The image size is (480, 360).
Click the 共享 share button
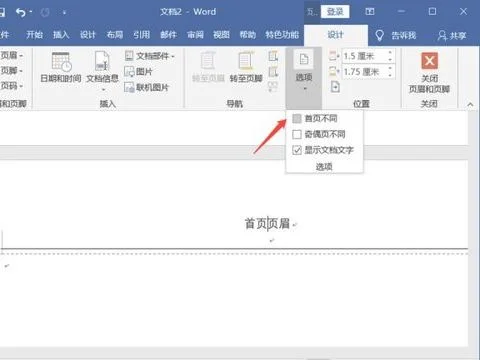click(452, 35)
